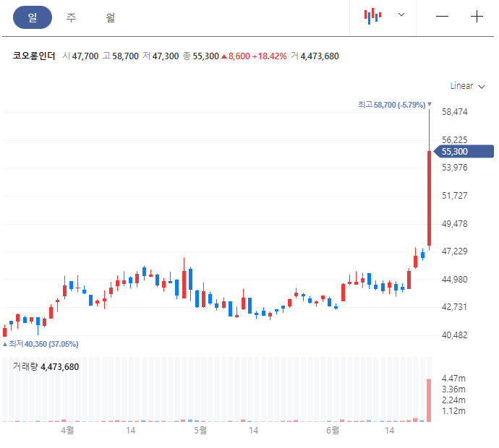
Task: Click the 40,482 price axis label
Action: [454, 335]
